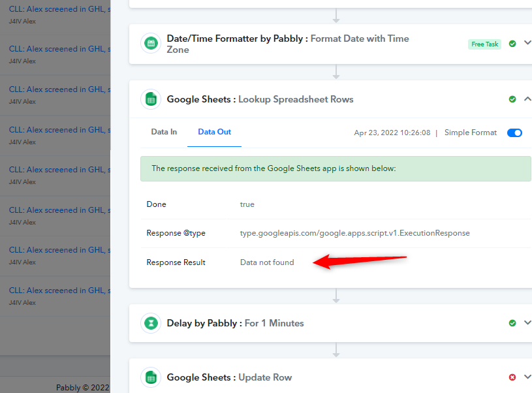532x393 pixels.
Task: Click the Google Sheets Lookup Spreadsheet Rows icon
Action: [x=151, y=99]
